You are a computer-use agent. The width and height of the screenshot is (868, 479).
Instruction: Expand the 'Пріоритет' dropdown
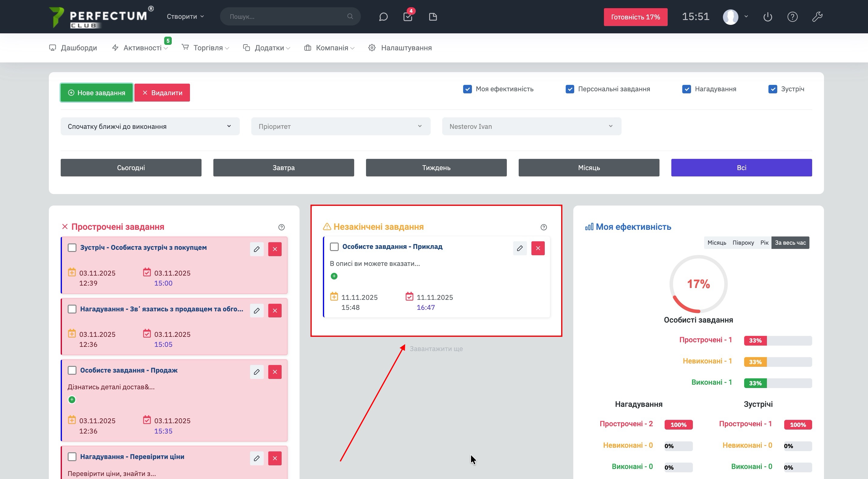pos(340,126)
